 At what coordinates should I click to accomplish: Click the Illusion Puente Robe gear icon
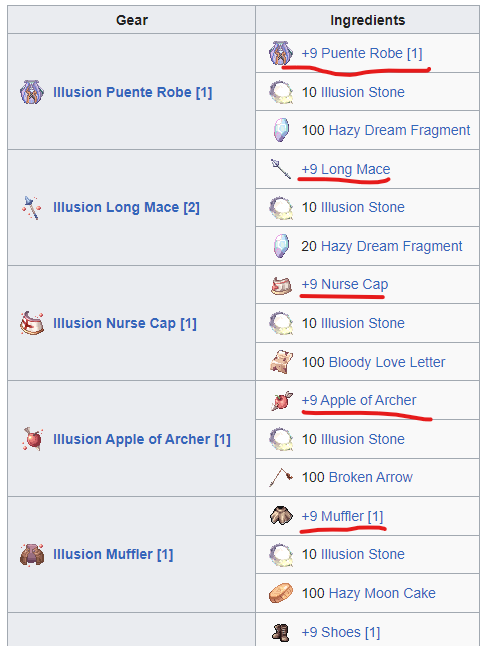click(32, 92)
